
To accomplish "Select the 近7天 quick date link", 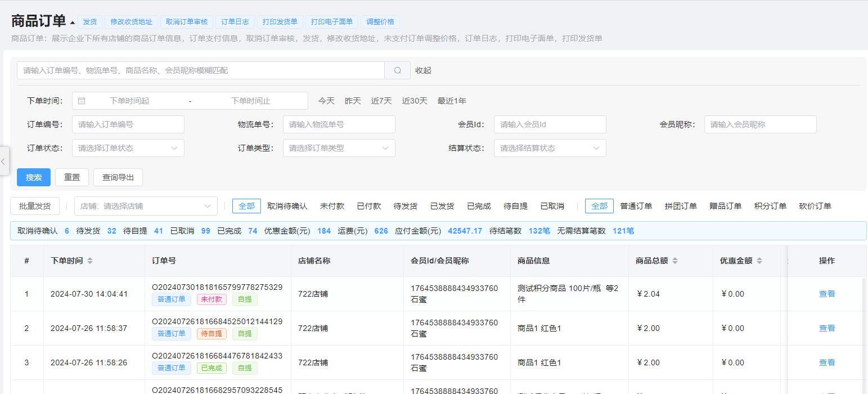I will 381,101.
